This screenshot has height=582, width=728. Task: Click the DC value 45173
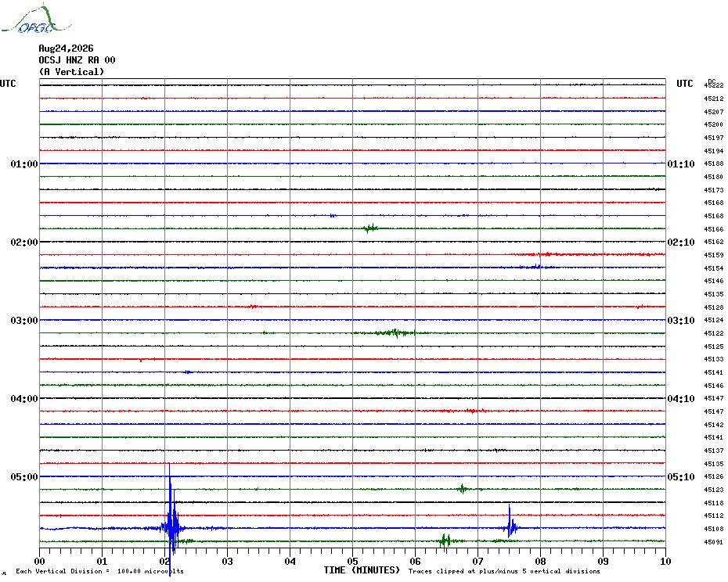[714, 190]
